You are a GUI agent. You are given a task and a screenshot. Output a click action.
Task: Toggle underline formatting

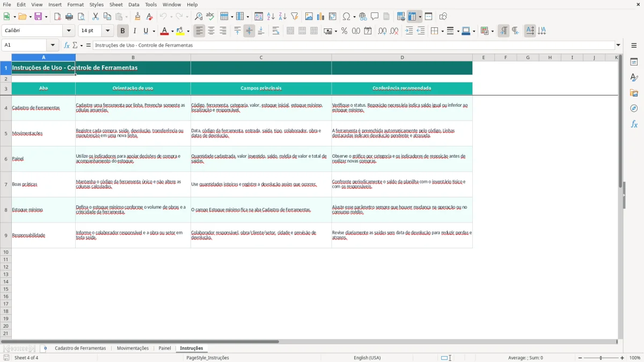tap(145, 31)
